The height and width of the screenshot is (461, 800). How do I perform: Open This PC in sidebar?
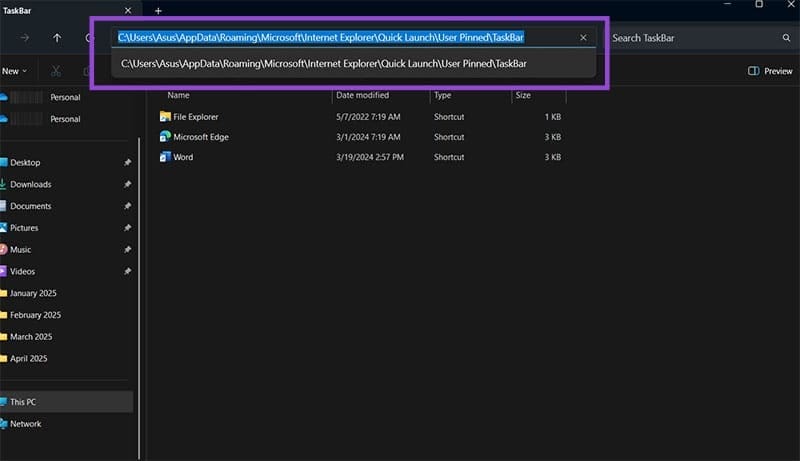(24, 402)
